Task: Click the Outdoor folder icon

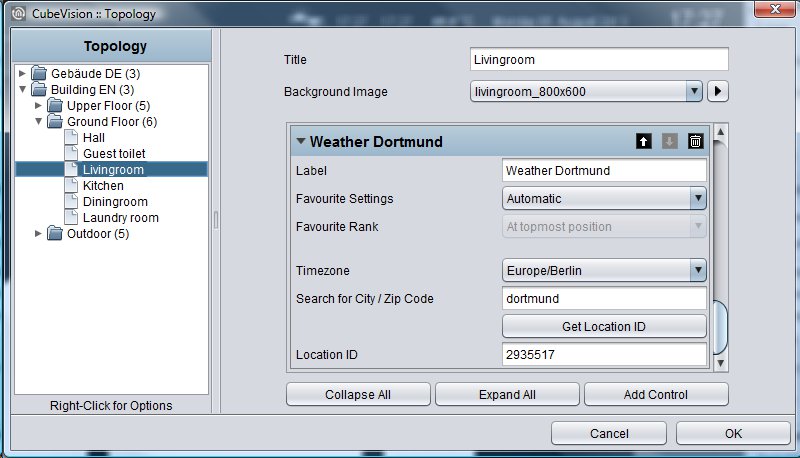Action: [55, 234]
